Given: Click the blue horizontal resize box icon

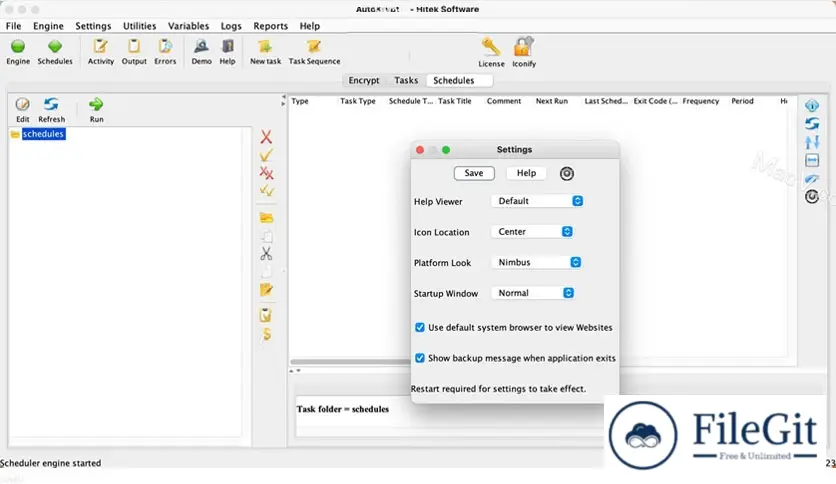Looking at the screenshot, I should (811, 160).
